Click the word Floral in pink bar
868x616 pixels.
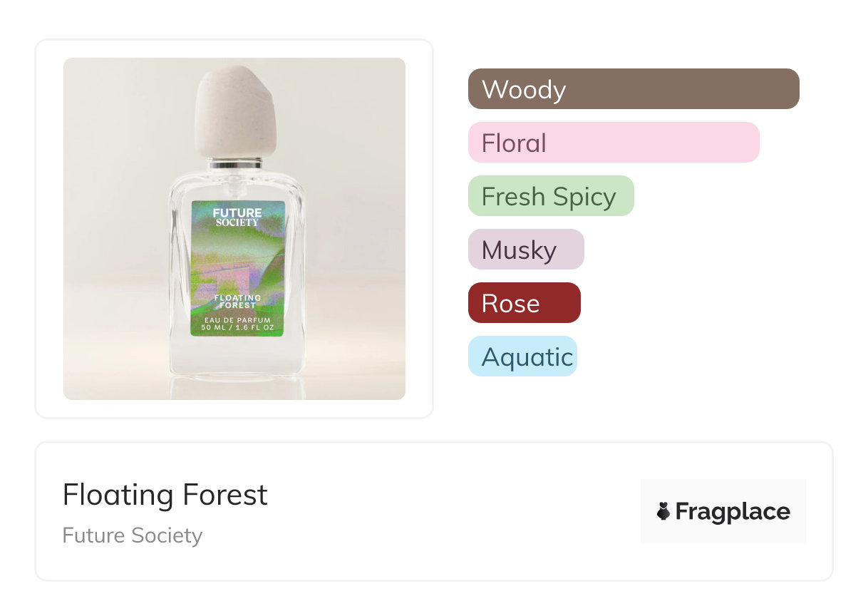pyautogui.click(x=513, y=143)
